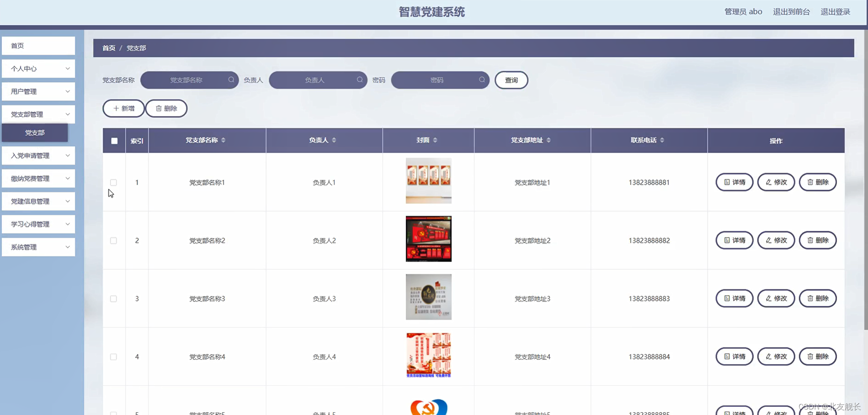This screenshot has height=415, width=868.
Task: Click search icon in 负责人 field
Action: [360, 80]
